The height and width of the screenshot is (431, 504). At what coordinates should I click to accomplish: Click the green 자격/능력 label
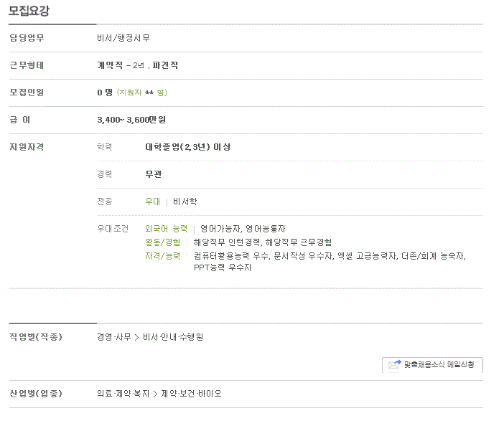coord(163,256)
